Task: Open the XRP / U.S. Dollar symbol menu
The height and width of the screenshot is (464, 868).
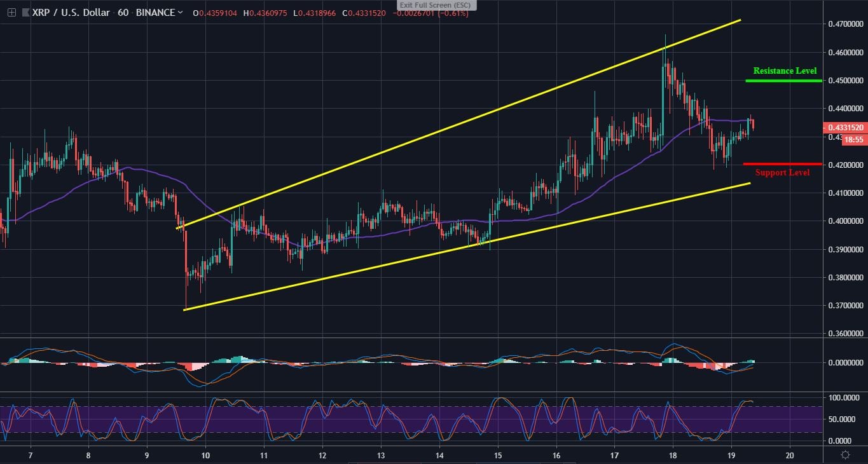Action: pyautogui.click(x=70, y=12)
